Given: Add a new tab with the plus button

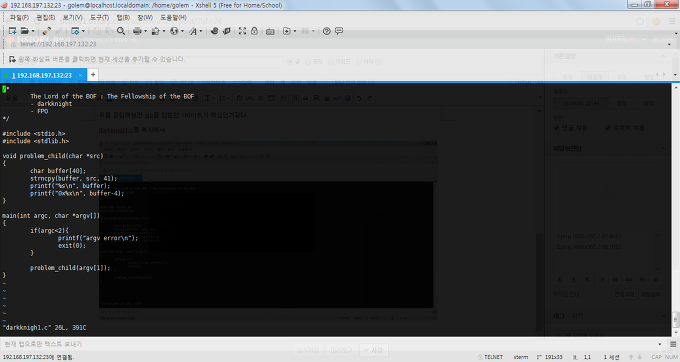Looking at the screenshot, I should coord(93,75).
